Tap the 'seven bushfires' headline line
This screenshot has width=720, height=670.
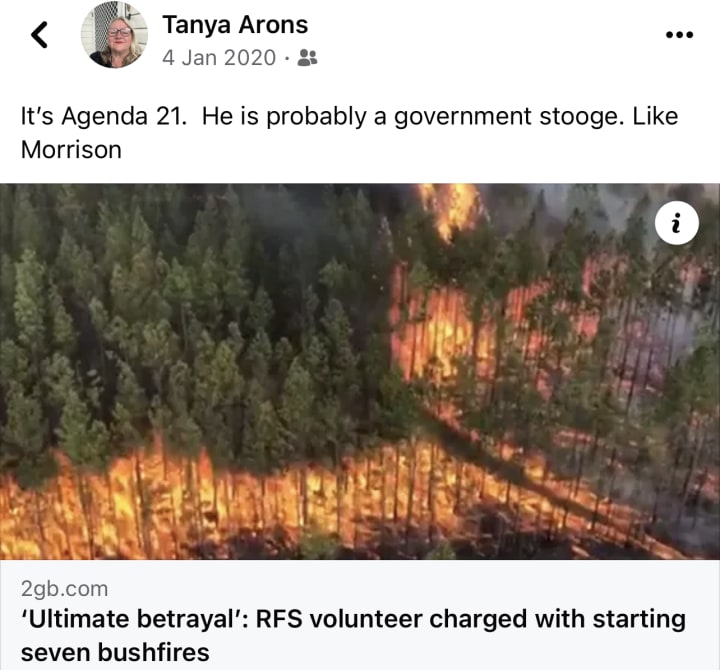[x=115, y=652]
